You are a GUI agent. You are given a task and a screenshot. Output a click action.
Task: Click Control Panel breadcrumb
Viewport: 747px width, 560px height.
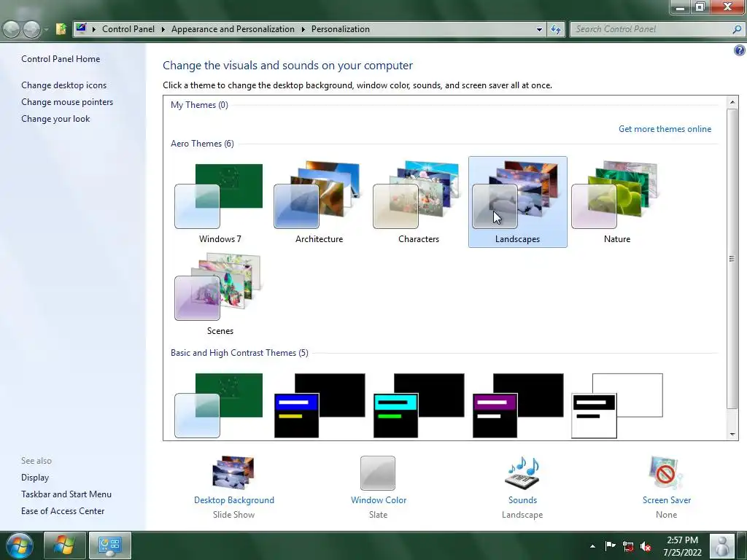click(x=128, y=29)
